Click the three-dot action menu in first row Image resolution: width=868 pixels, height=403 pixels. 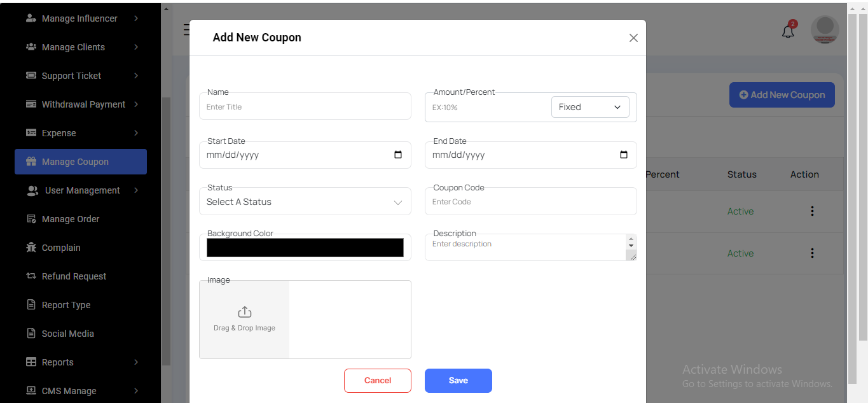[812, 211]
